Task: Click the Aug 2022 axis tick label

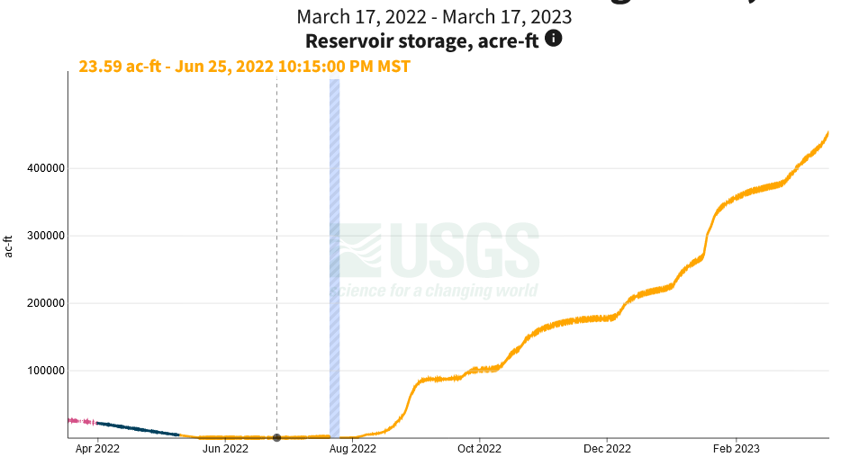Action: click(x=352, y=449)
